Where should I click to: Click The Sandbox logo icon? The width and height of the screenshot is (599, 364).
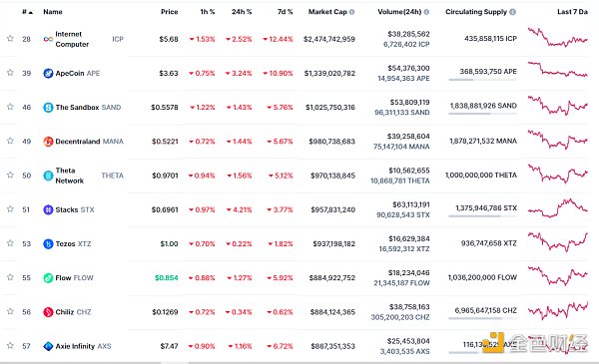coord(48,108)
